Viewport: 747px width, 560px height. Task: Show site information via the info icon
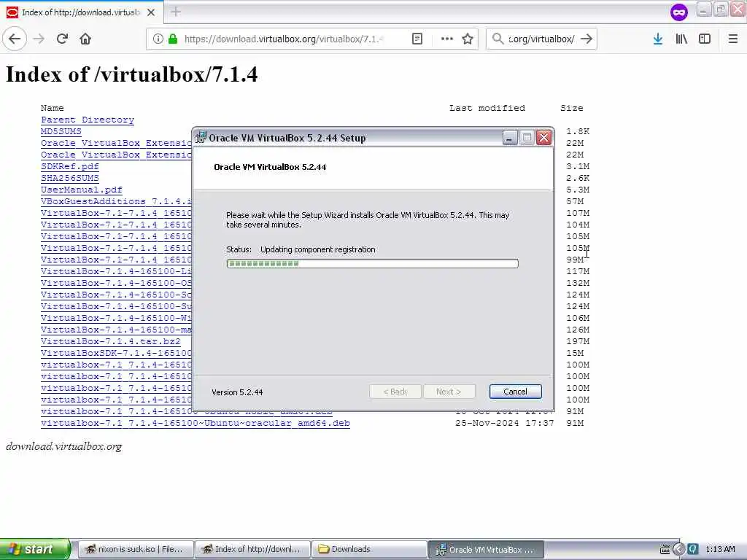click(x=158, y=39)
